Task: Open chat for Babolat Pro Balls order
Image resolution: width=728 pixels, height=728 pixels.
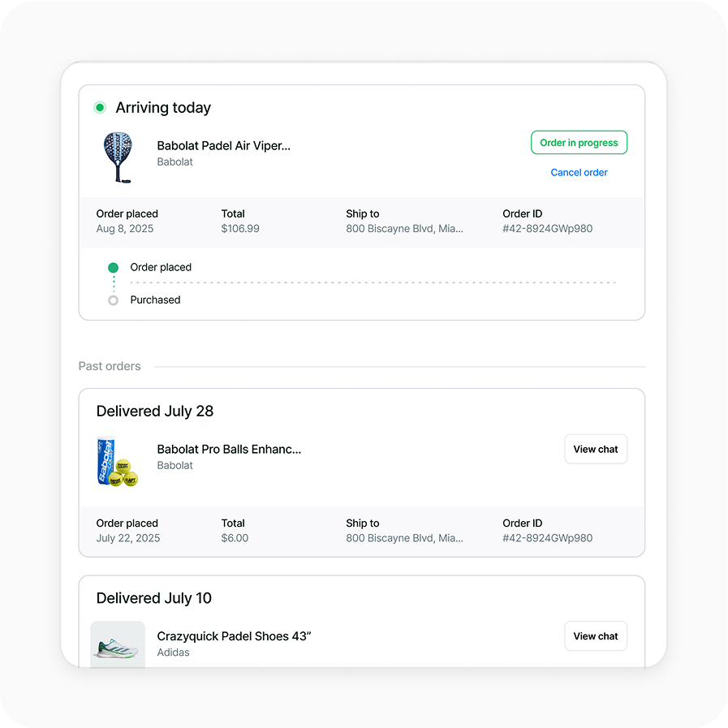Action: click(595, 449)
